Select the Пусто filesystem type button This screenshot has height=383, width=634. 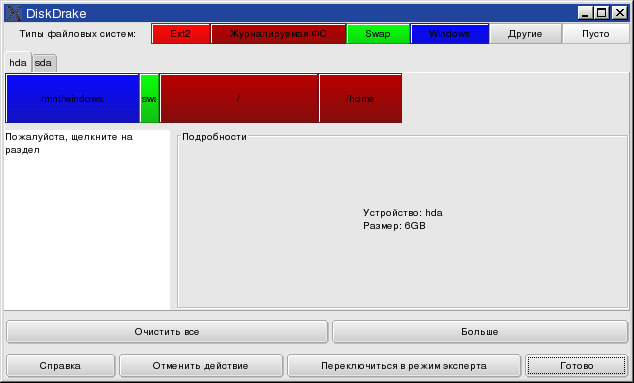[x=596, y=34]
